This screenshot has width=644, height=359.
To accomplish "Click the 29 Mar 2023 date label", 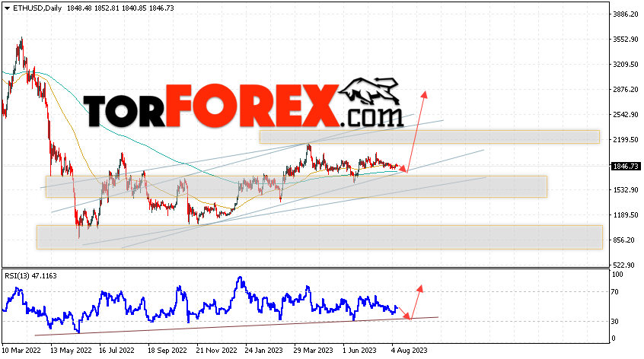I will pyautogui.click(x=313, y=351).
